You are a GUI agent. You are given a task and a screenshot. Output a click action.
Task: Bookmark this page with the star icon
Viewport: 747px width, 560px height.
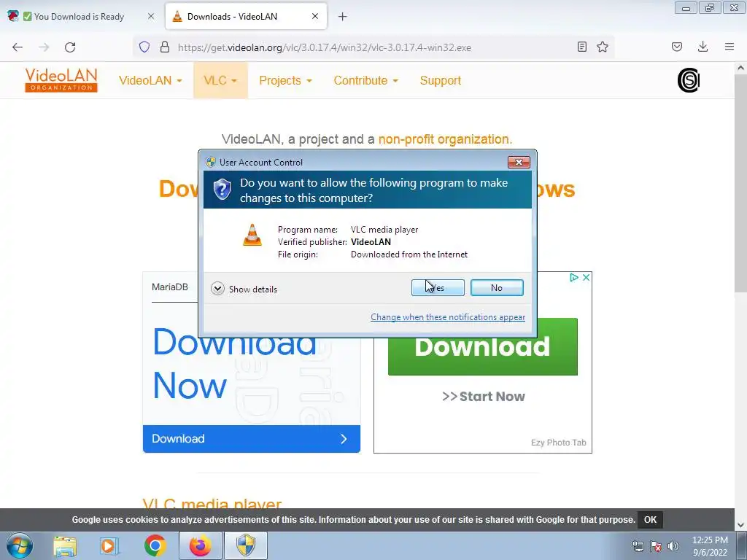point(603,47)
